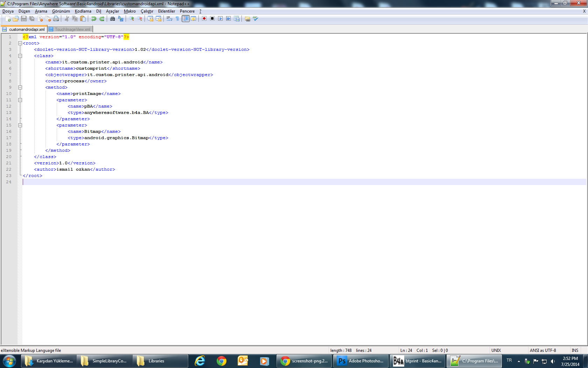Close the current document via toolbar icon

coord(40,19)
